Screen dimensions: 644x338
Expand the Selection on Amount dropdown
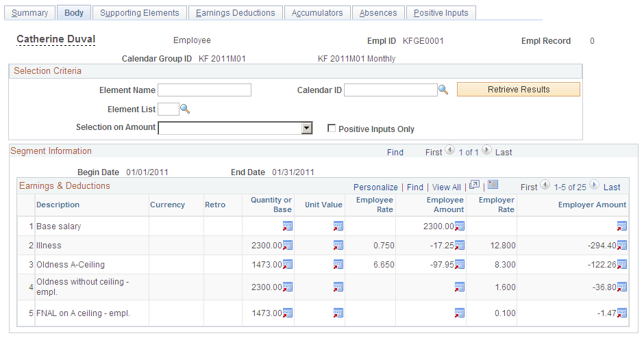[306, 128]
